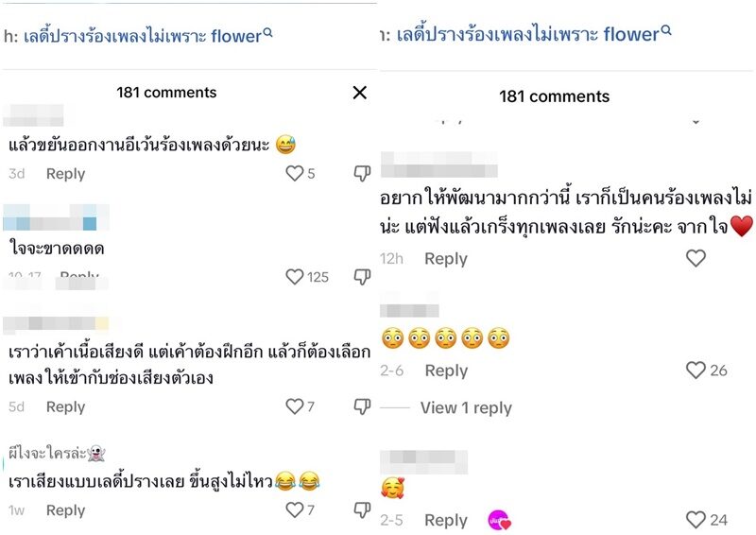Like the ใจจะขาดดดด comment
756x535 pixels.
coord(294,277)
